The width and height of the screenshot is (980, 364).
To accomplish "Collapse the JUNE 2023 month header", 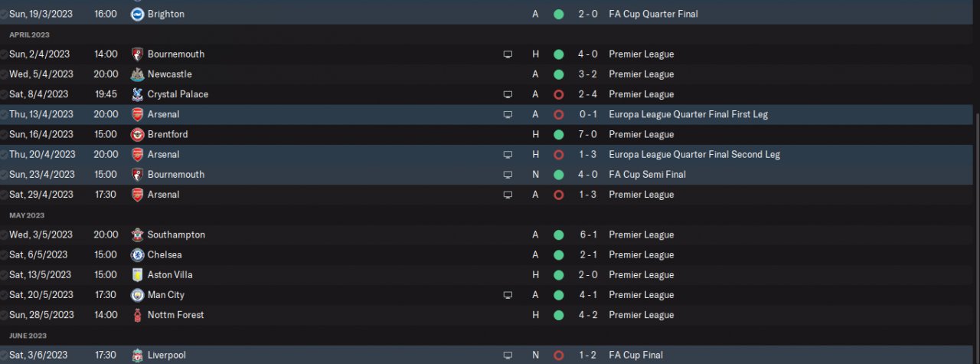I will (x=28, y=336).
